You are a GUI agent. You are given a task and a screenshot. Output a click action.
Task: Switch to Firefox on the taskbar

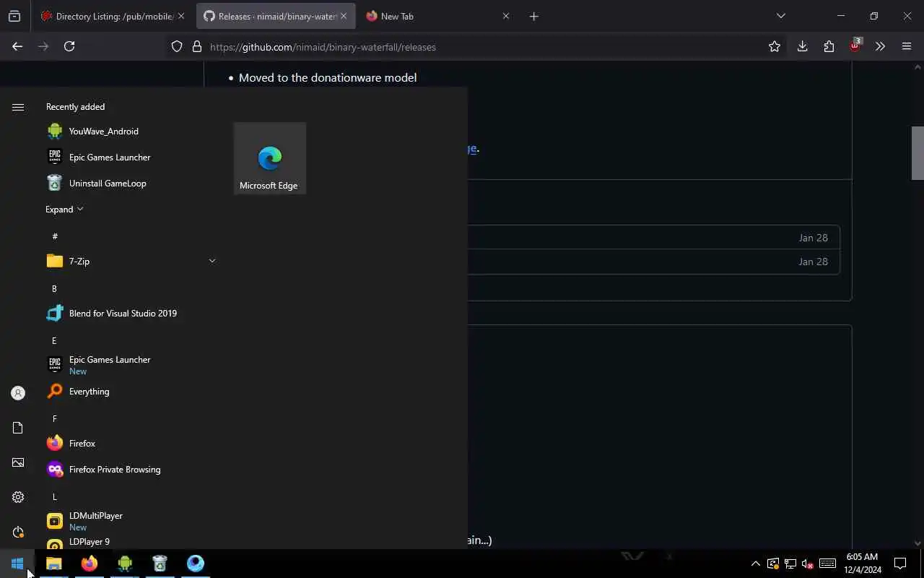click(x=90, y=564)
